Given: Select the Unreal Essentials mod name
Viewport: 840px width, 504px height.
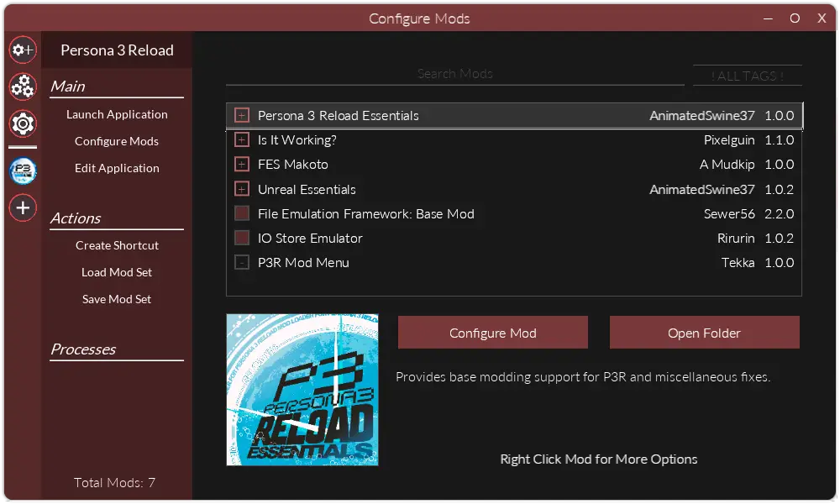Looking at the screenshot, I should (x=307, y=189).
